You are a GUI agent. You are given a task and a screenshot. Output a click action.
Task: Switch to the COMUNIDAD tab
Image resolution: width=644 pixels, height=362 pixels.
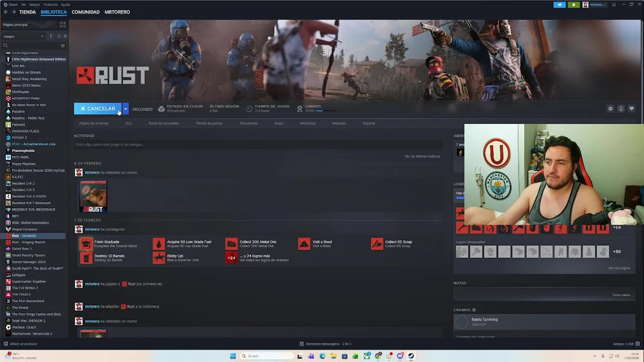coord(86,12)
